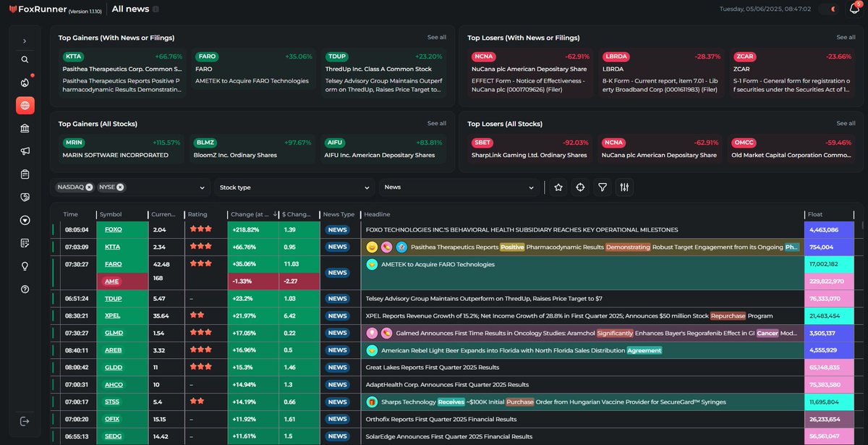Click the star favorites filter button
This screenshot has height=445, width=868.
(558, 187)
